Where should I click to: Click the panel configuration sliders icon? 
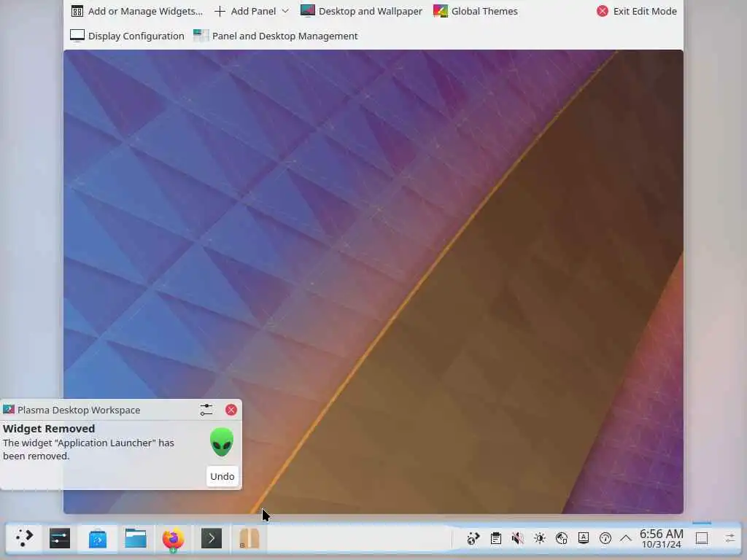click(729, 539)
